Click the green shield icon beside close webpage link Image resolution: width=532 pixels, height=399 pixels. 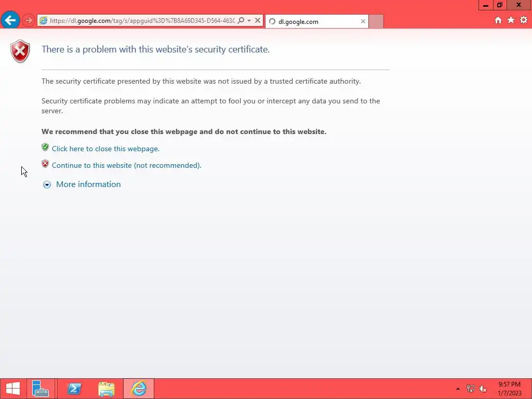click(x=45, y=147)
